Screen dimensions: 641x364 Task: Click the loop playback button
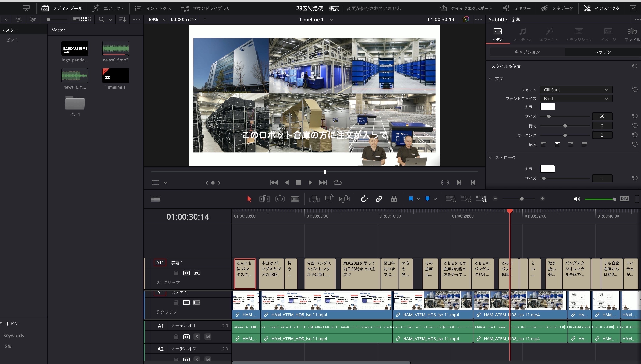pos(337,183)
